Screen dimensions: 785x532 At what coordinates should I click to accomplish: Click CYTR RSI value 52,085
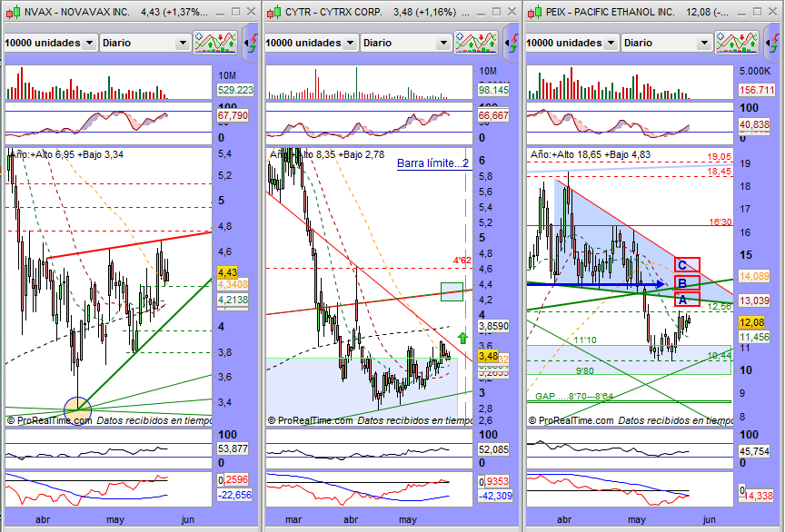[x=493, y=450]
